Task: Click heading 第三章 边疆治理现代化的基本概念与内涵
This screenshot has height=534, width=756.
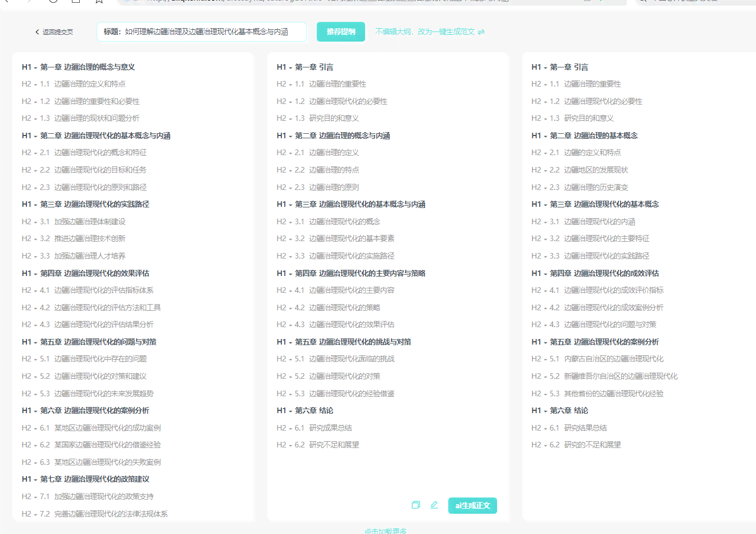Action: pyautogui.click(x=360, y=205)
